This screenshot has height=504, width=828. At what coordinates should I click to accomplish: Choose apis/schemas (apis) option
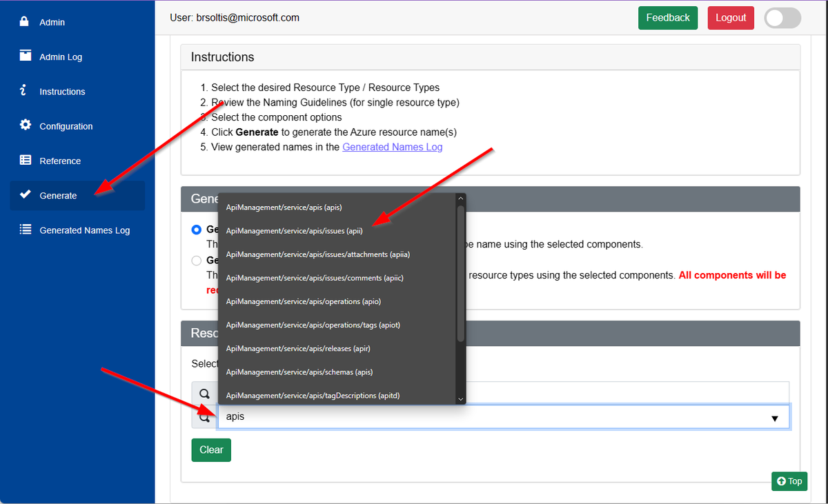[337, 372]
